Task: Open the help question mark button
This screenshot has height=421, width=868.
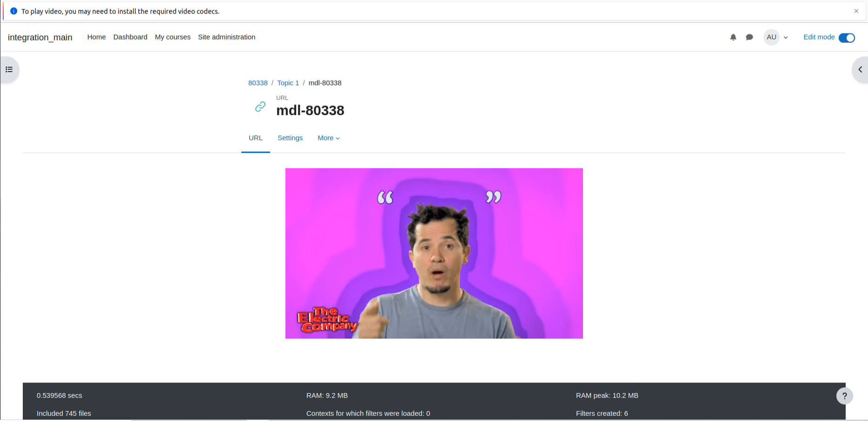Action: point(845,396)
